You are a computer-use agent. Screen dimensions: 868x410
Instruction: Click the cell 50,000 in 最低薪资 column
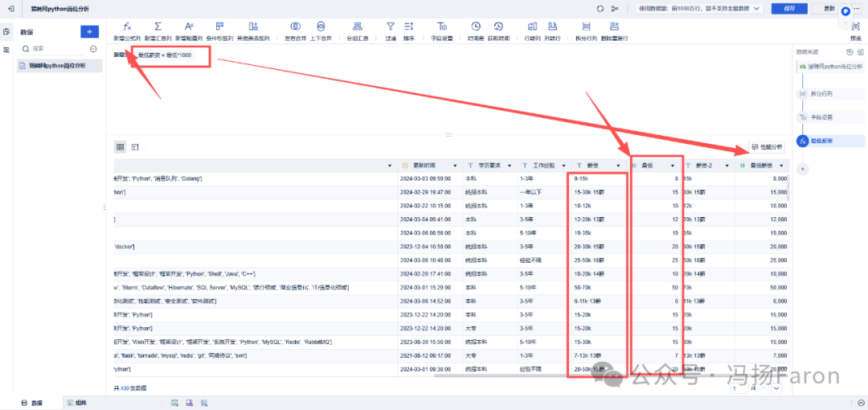[776, 288]
